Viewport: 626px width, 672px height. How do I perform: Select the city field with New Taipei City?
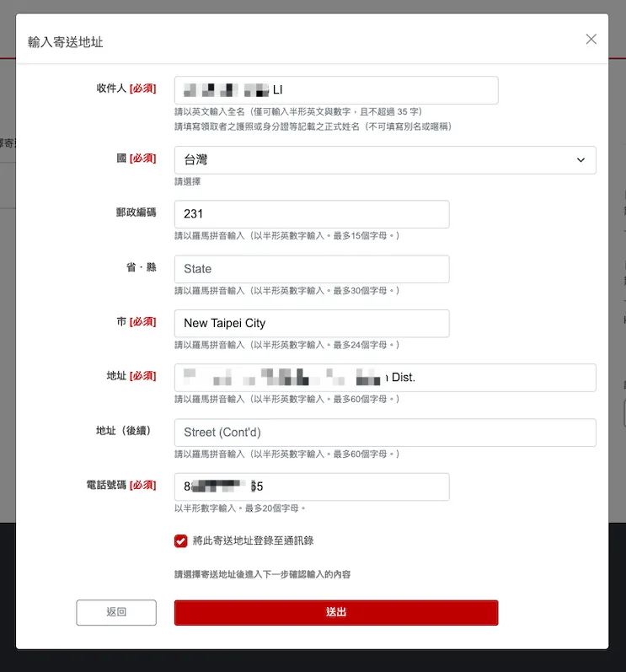311,323
